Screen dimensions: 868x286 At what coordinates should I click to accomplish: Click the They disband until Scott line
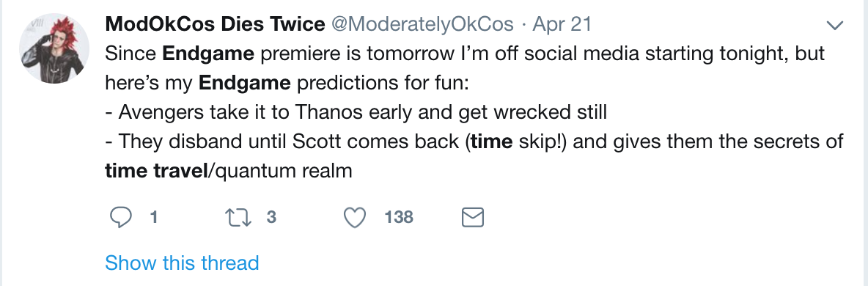tap(474, 142)
